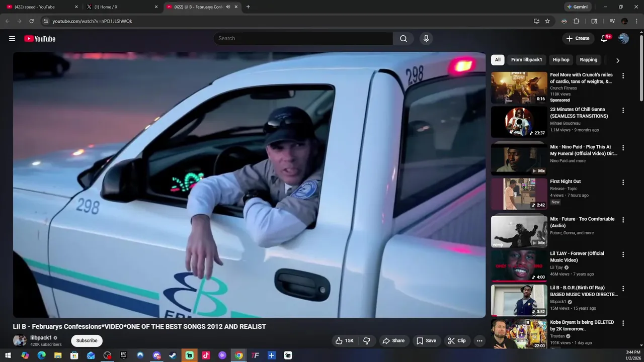
Task: Open Chrome media controls icon
Action: (x=612, y=21)
